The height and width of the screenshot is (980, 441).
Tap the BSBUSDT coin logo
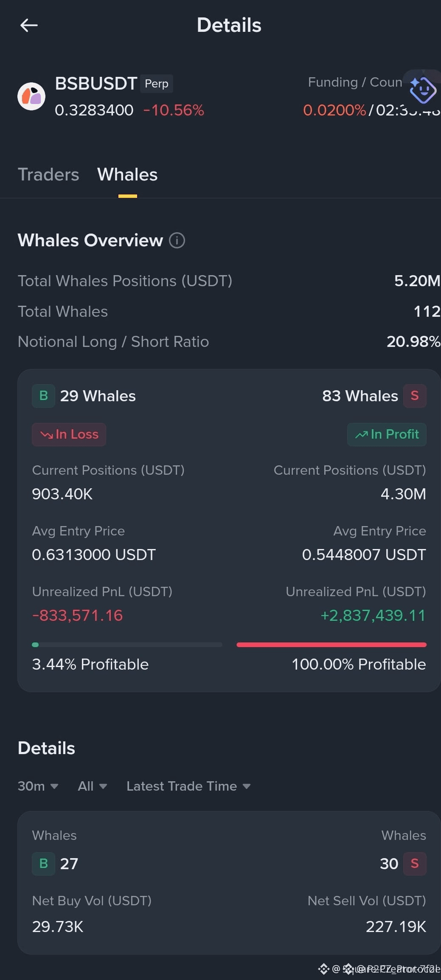click(31, 96)
